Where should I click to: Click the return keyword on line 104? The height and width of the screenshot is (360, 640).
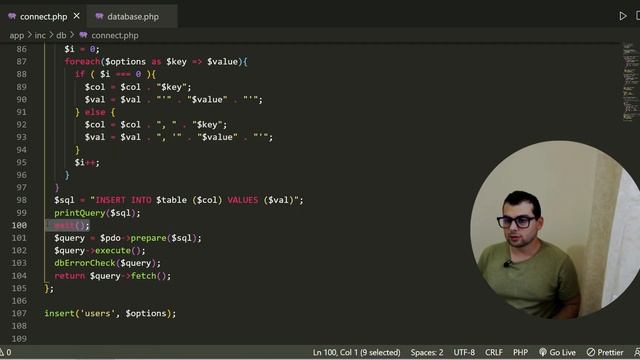point(69,276)
